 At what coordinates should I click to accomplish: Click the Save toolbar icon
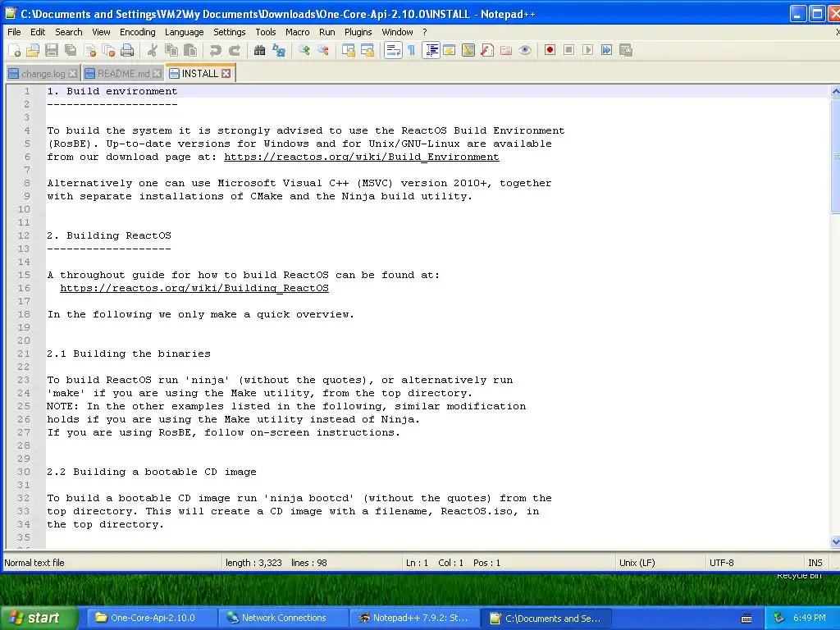pyautogui.click(x=52, y=50)
